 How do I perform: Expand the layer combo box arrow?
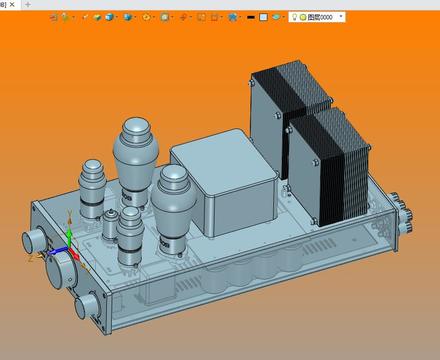[x=341, y=16]
